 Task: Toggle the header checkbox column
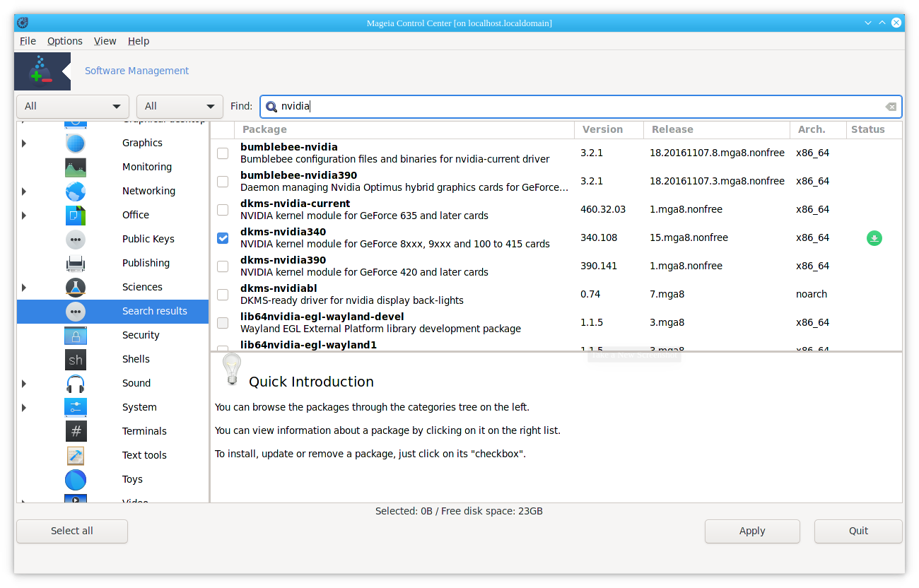point(223,129)
